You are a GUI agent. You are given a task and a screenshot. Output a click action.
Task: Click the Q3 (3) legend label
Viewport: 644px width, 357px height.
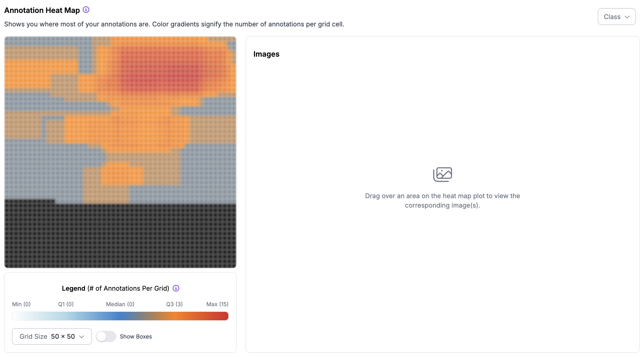[x=174, y=304]
